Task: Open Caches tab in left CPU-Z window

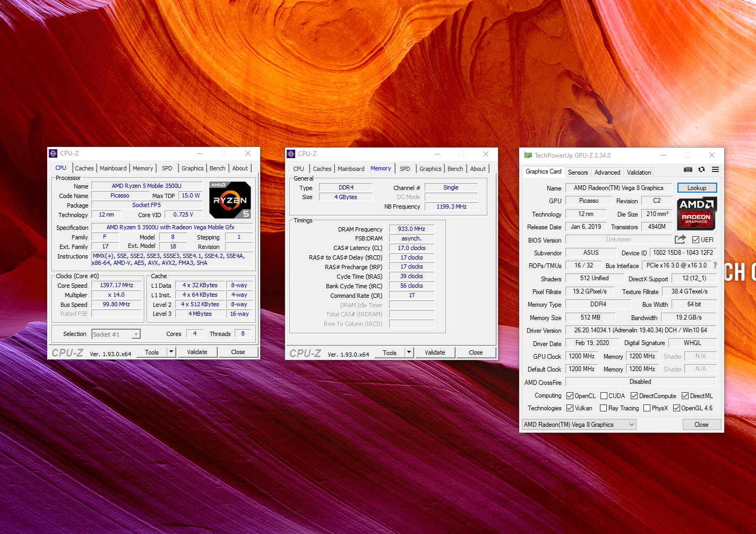Action: click(x=84, y=168)
